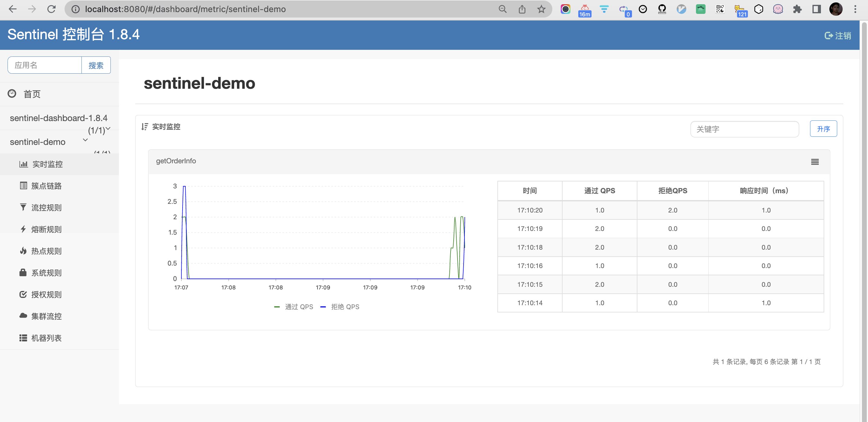Screen dimensions: 868x422
Task: Click the browser share page icon
Action: pyautogui.click(x=522, y=9)
